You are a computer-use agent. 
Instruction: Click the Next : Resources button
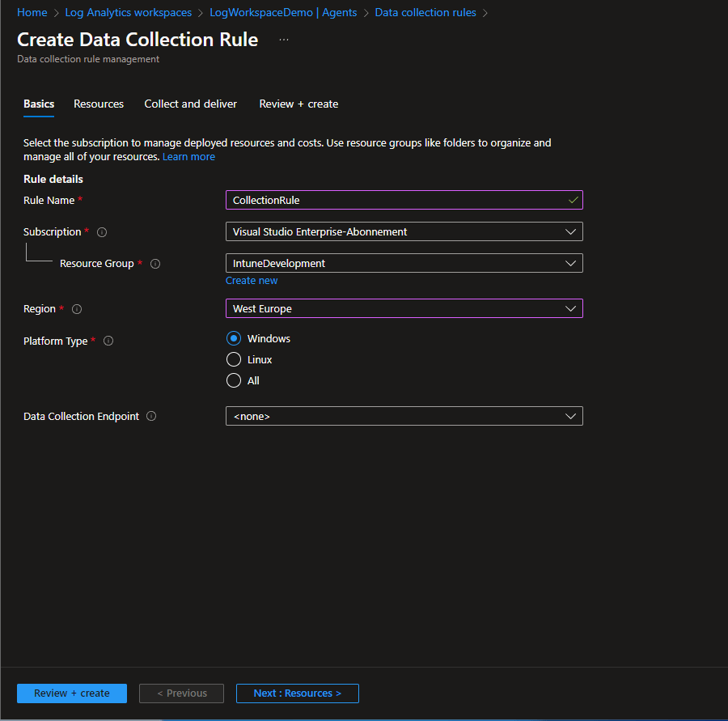[297, 693]
